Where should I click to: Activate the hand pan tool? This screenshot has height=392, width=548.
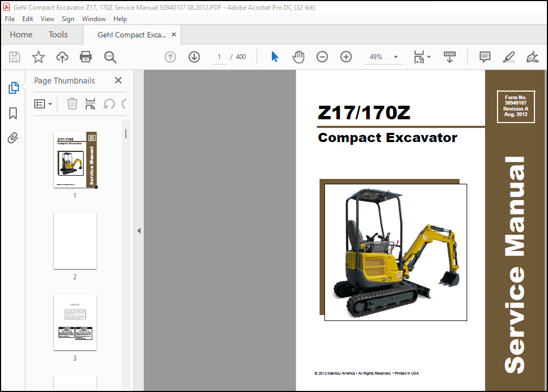pos(298,57)
